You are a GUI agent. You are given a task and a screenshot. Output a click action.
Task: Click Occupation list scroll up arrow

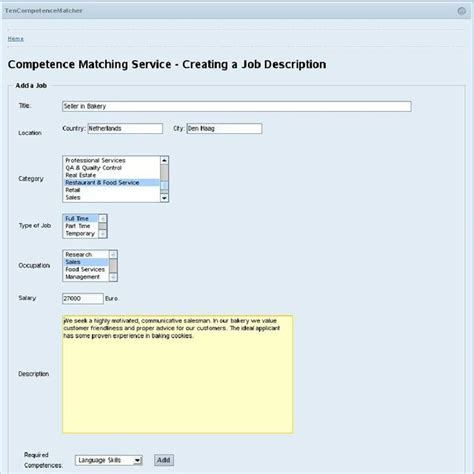(113, 255)
